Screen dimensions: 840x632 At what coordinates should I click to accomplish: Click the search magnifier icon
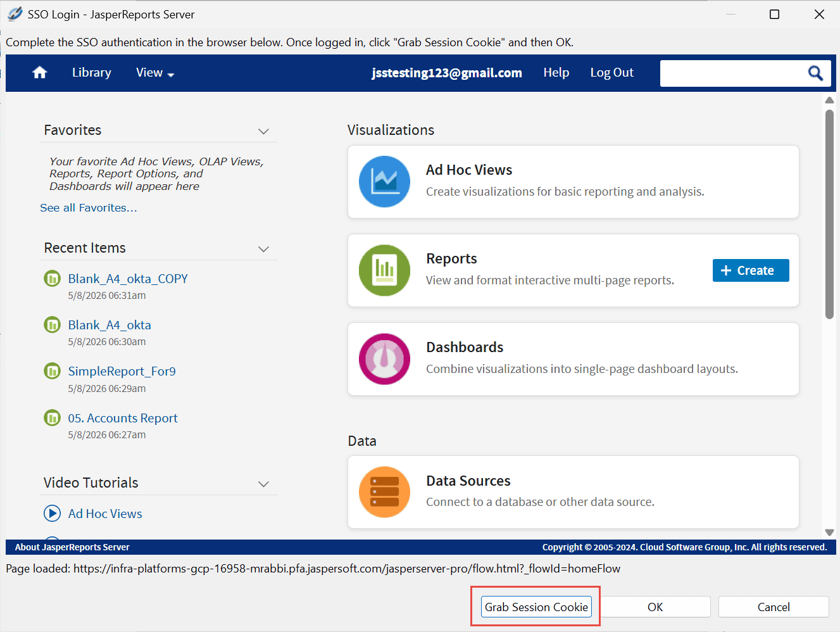tap(815, 73)
